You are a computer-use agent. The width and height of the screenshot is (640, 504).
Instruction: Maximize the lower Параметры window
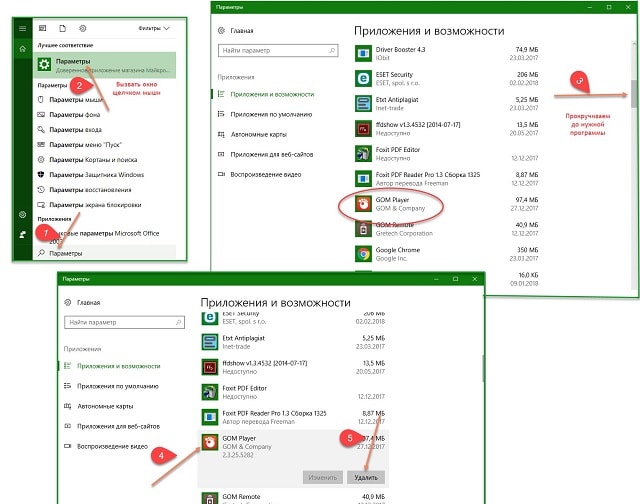(455, 279)
